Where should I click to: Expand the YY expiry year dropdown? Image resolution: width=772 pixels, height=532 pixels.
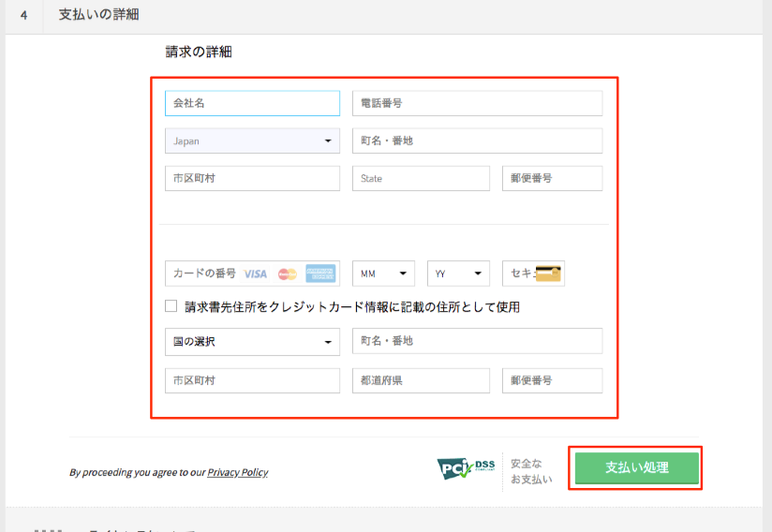coord(458,273)
